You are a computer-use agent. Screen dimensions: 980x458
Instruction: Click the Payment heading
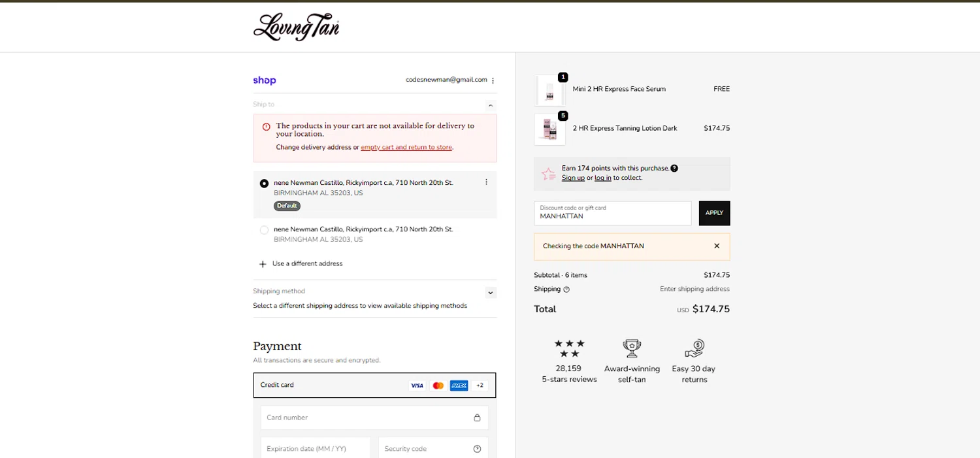point(277,346)
